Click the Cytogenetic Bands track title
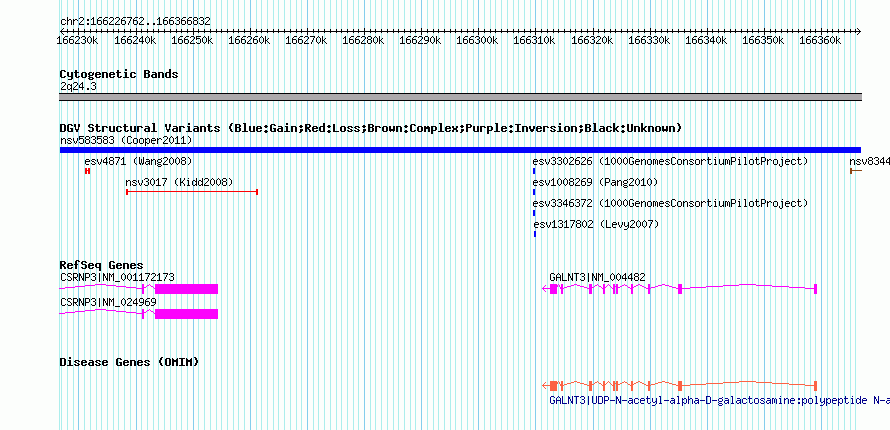 (119, 74)
